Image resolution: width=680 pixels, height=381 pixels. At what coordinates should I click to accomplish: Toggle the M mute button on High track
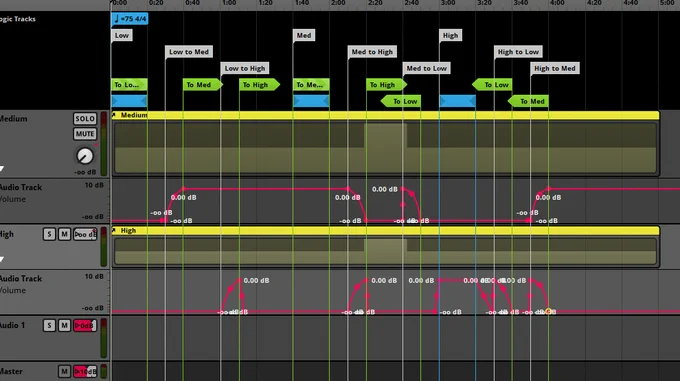click(x=64, y=234)
